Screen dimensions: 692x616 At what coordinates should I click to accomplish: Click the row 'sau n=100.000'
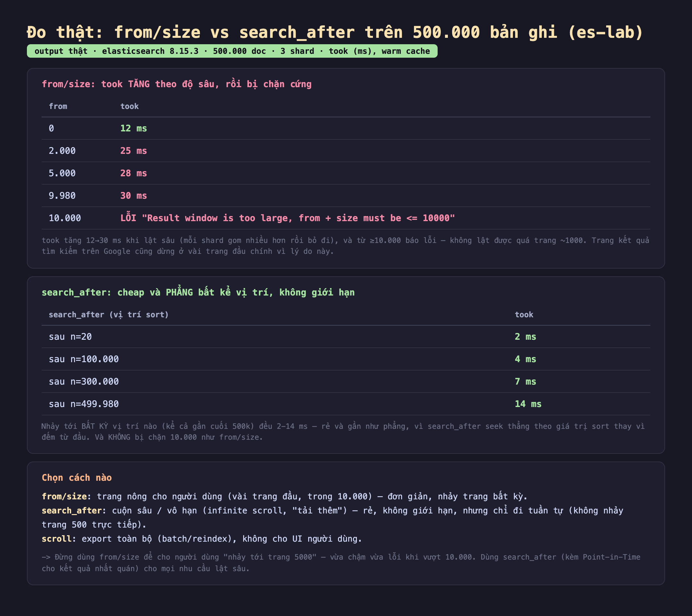[346, 359]
